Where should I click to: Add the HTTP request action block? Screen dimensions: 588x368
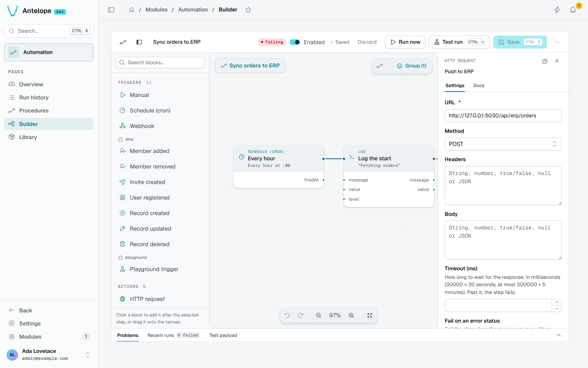(160, 299)
